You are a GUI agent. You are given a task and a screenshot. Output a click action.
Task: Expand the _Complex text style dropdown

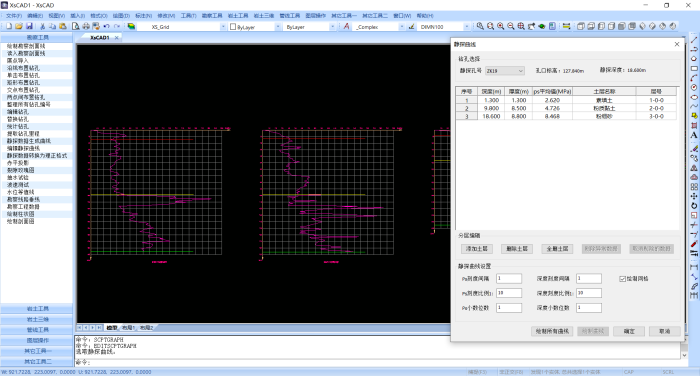pyautogui.click(x=401, y=27)
